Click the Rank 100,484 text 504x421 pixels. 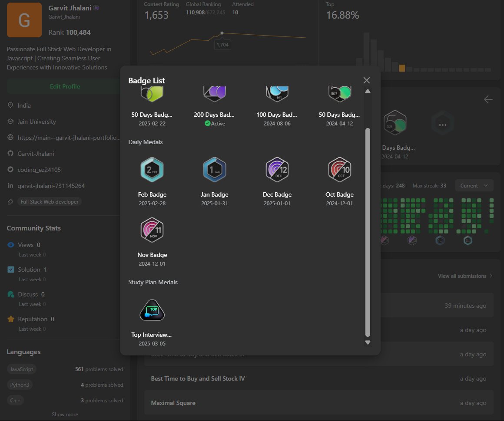pyautogui.click(x=70, y=33)
